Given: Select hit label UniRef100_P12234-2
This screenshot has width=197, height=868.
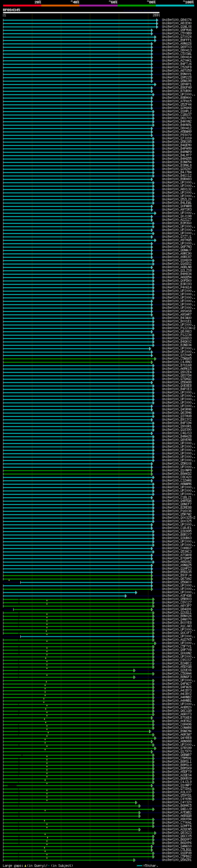Looking at the screenshot, I should tap(179, 328).
